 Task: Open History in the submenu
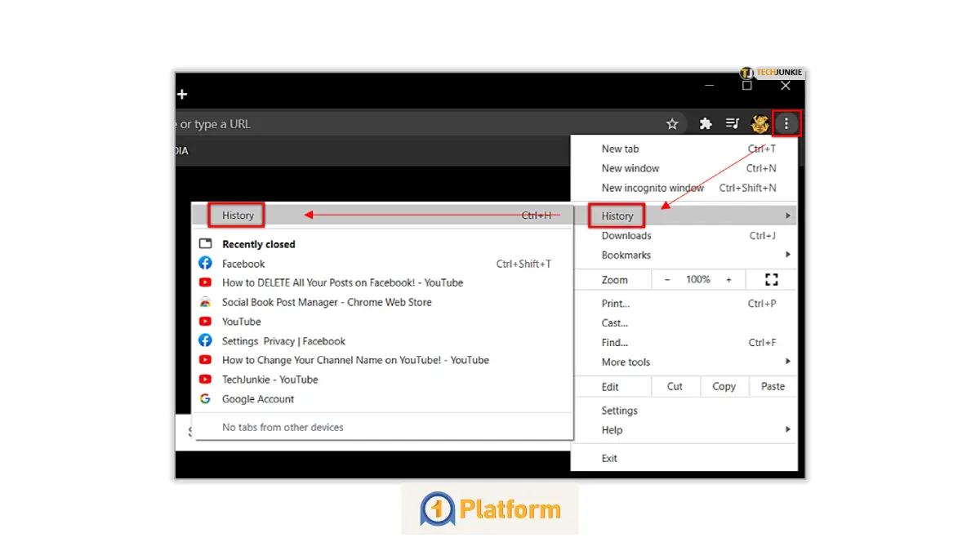point(238,216)
